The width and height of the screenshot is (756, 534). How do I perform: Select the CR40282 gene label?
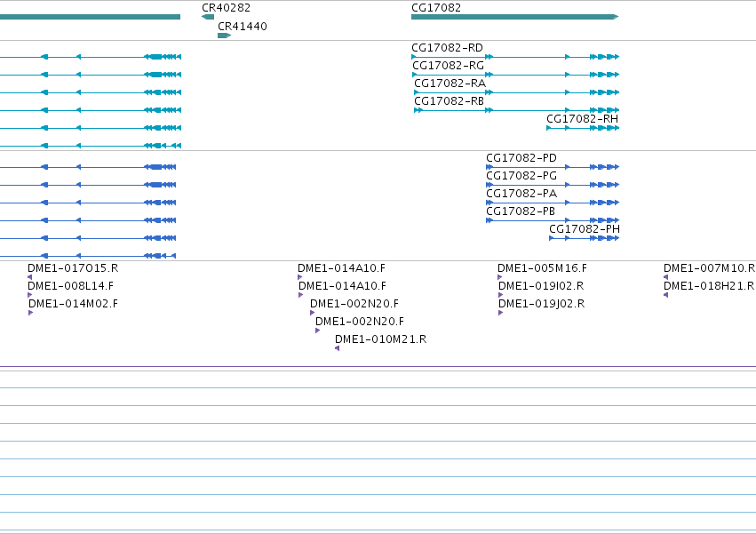pyautogui.click(x=227, y=8)
